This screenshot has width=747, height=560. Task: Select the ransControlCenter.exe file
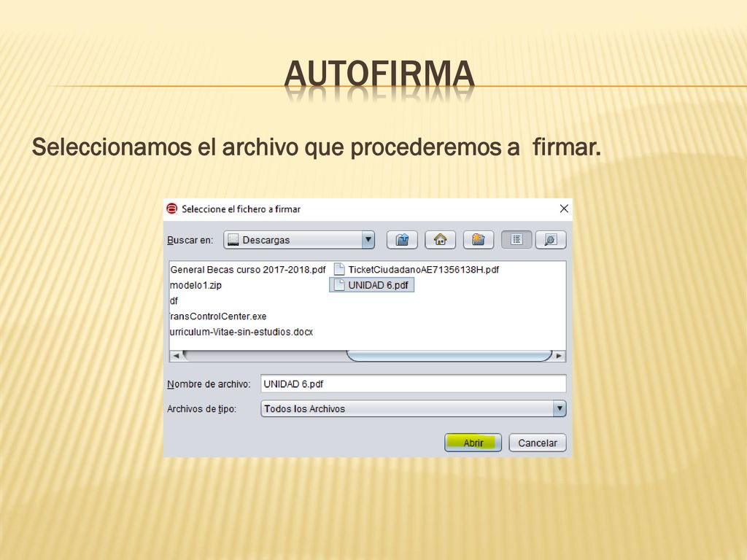point(218,316)
